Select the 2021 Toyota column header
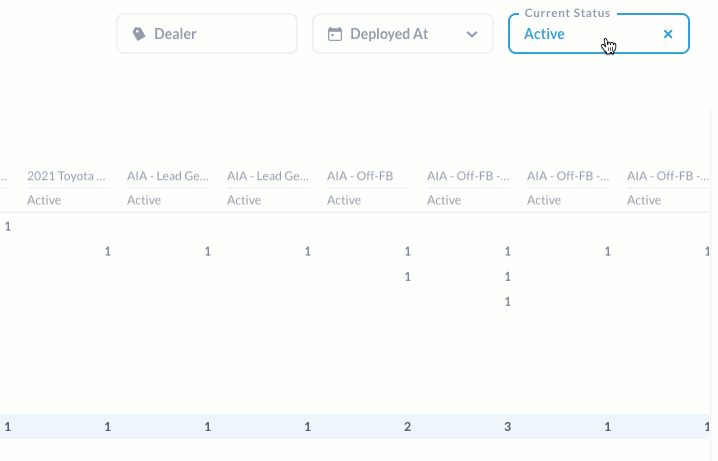Image resolution: width=718 pixels, height=461 pixels. click(66, 176)
